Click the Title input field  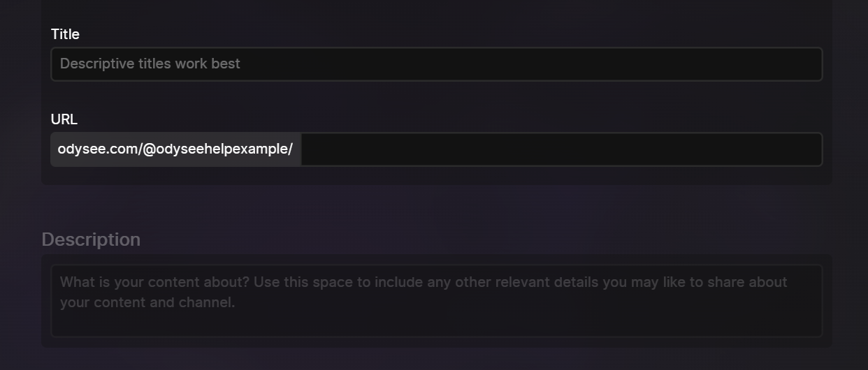437,64
